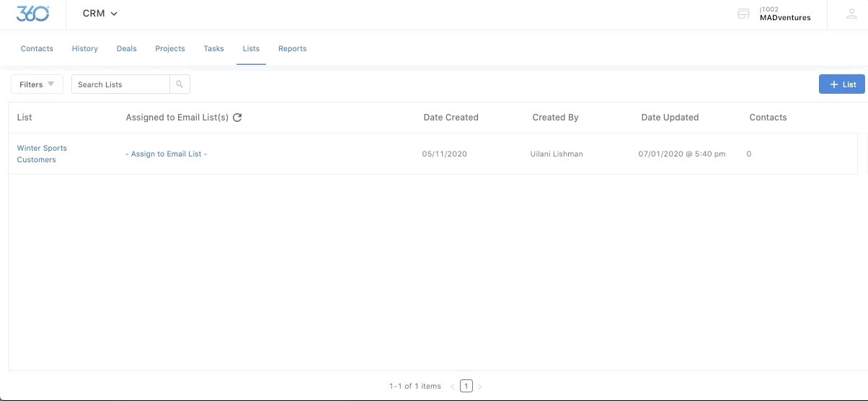Open the CRM module dropdown

click(100, 14)
